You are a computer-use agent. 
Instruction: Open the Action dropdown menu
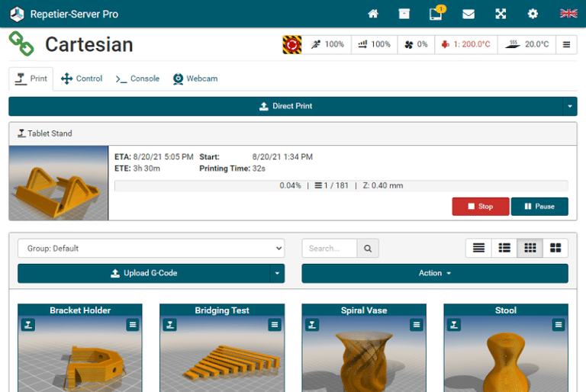[x=434, y=273]
